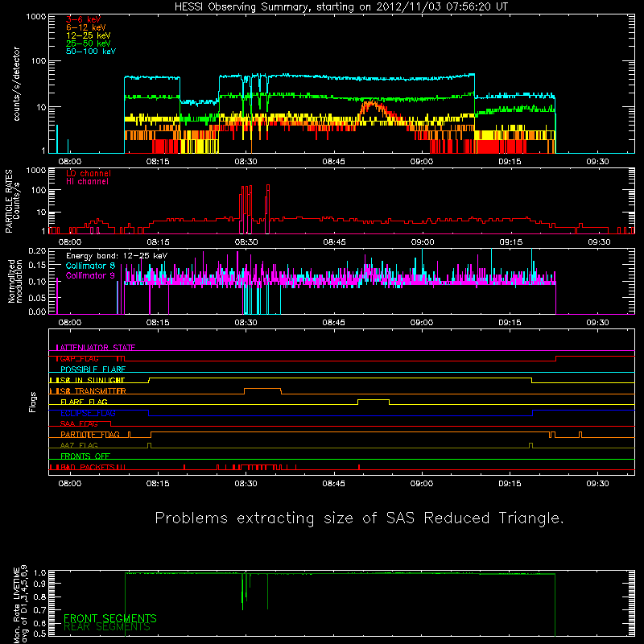Select the red 3-6 keV legend label
This screenshot has width=644, height=644.
pos(83,19)
